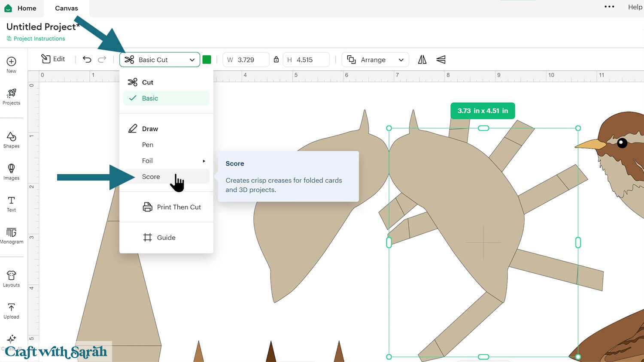Screen dimensions: 644x362
Task: Choose Score from the operation menu
Action: 151,177
